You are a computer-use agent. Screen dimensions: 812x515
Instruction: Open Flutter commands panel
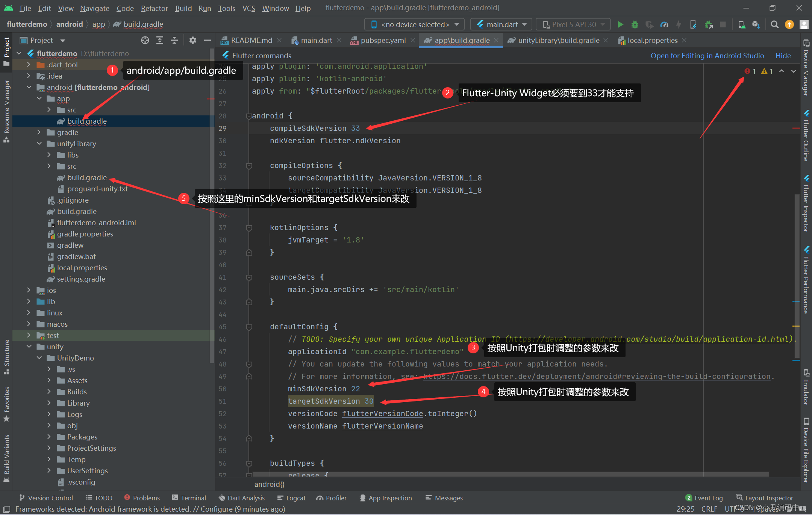click(x=262, y=55)
